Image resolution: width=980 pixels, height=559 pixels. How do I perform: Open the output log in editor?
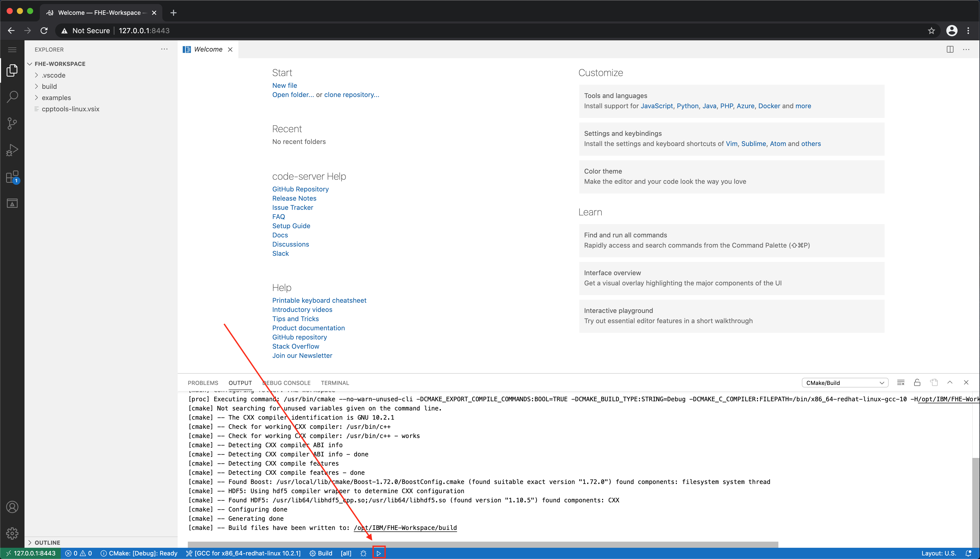(934, 382)
